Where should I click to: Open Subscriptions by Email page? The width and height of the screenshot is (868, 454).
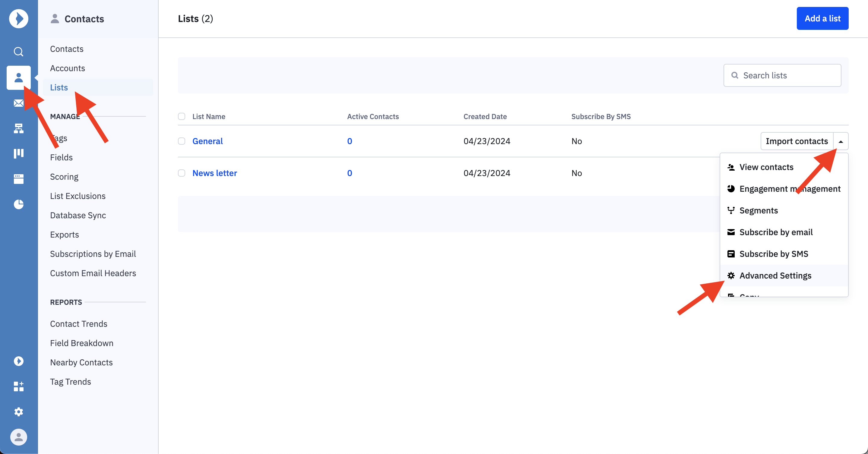click(x=93, y=254)
